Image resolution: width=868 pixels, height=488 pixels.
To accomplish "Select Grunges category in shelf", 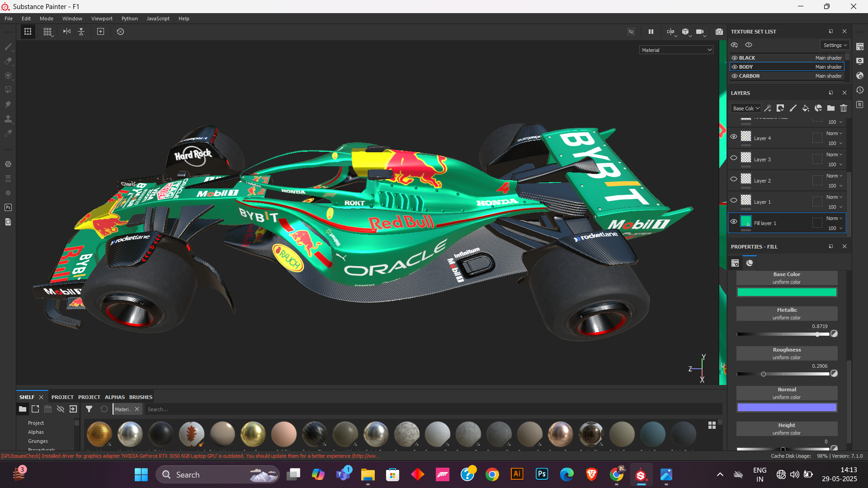I will point(38,441).
